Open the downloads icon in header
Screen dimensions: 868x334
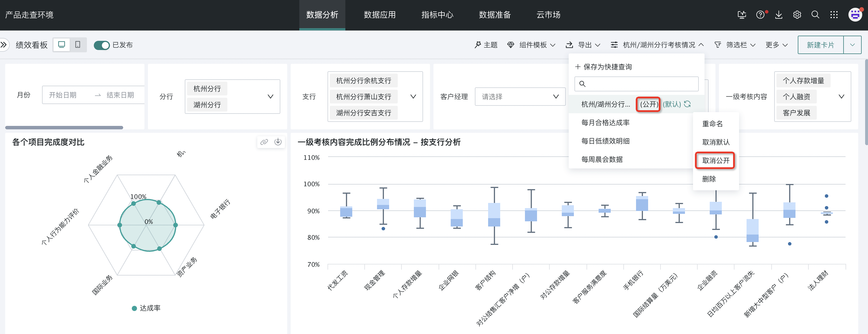click(x=779, y=15)
